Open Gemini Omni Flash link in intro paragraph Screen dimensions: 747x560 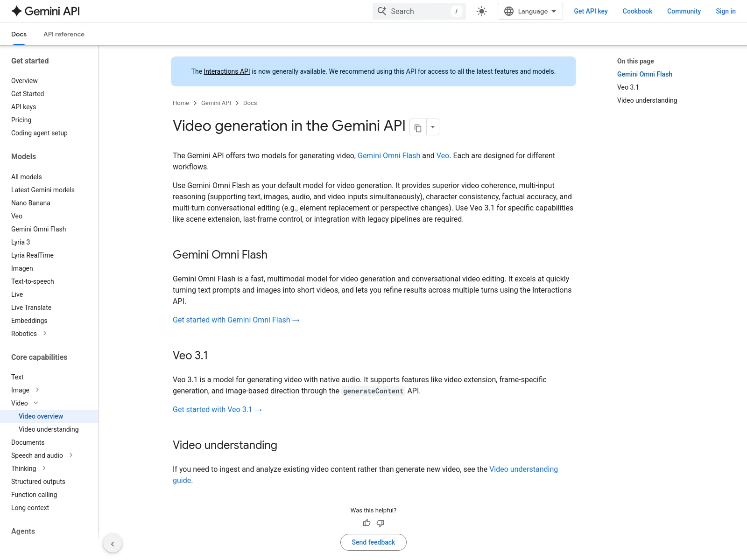pos(389,155)
